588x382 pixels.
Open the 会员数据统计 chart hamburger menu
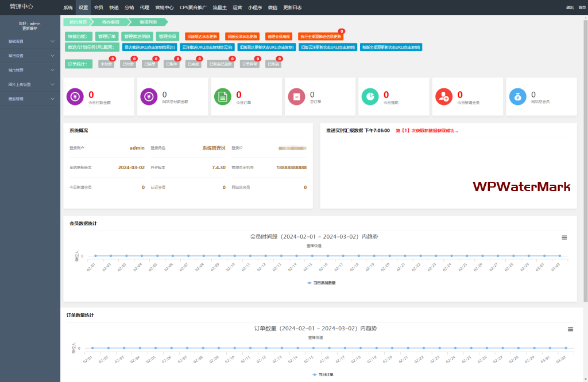[564, 237]
